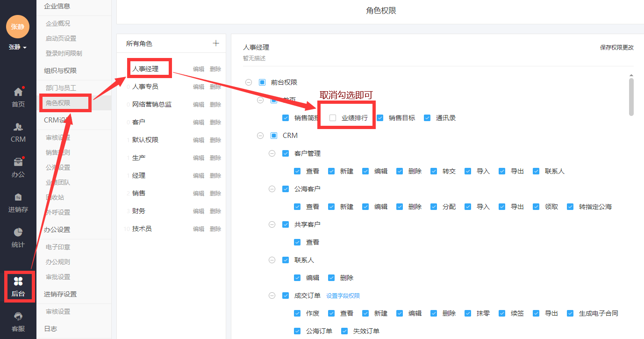644x339 pixels.
Task: Click scrollbar up arrow in permissions
Action: [631, 75]
